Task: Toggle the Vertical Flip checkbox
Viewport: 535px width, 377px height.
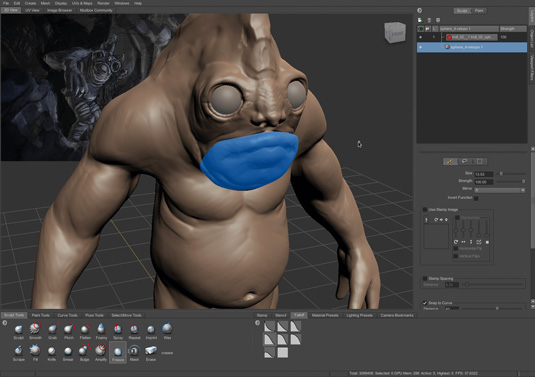Action: point(456,256)
